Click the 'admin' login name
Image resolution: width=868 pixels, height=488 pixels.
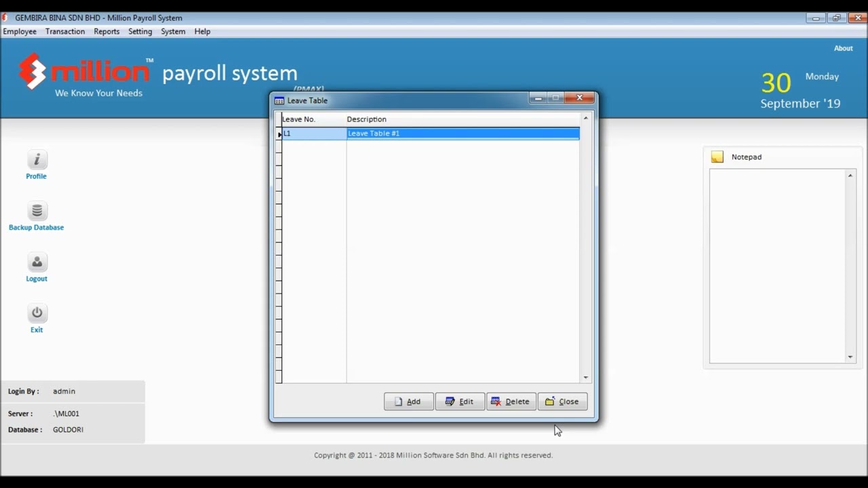[64, 392]
